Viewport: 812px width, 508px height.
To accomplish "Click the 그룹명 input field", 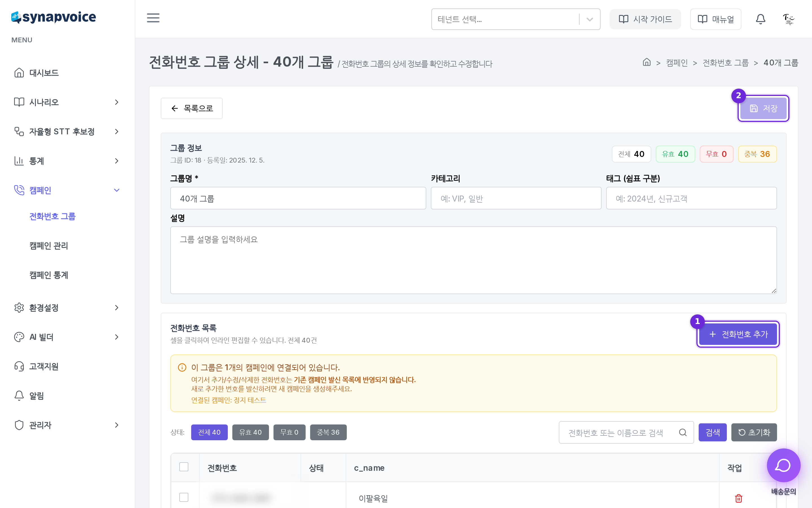I will 298,198.
